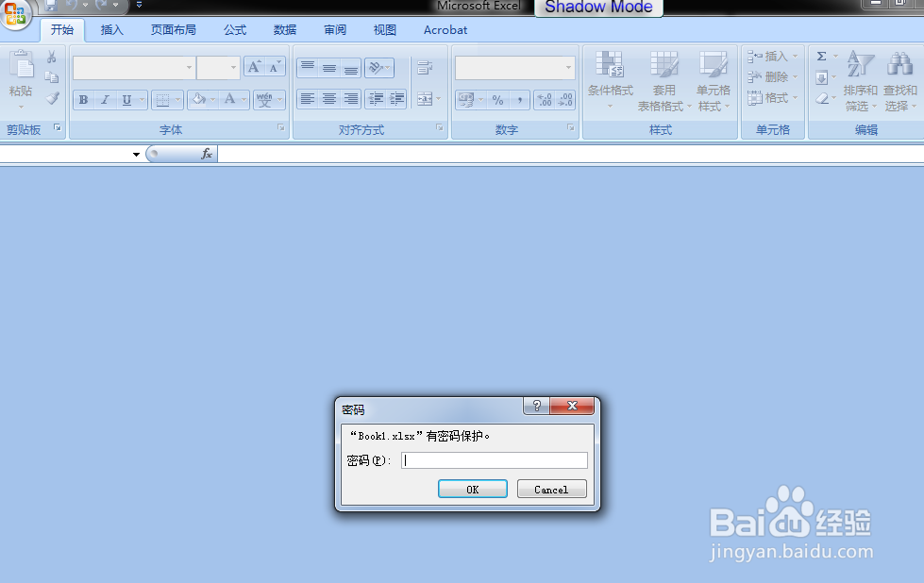Toggle wrap text
The height and width of the screenshot is (583, 924).
coord(425,67)
